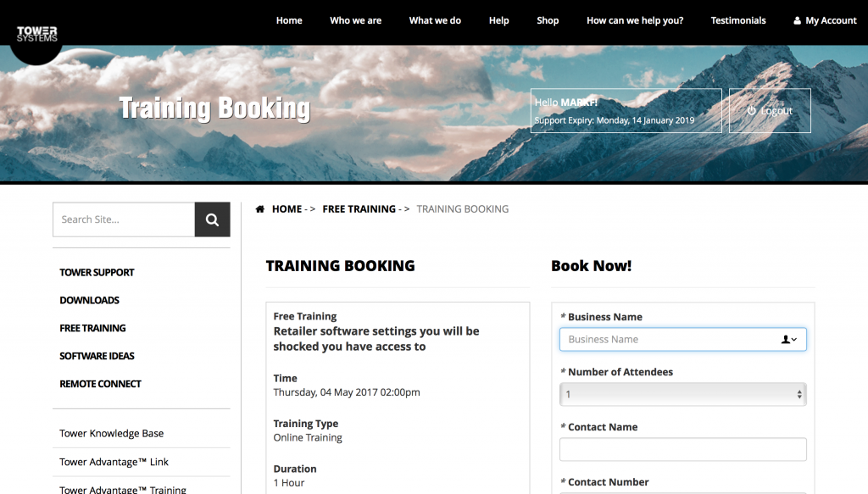Viewport: 868px width, 494px height.
Task: Open the Help menu item
Action: pyautogui.click(x=498, y=20)
